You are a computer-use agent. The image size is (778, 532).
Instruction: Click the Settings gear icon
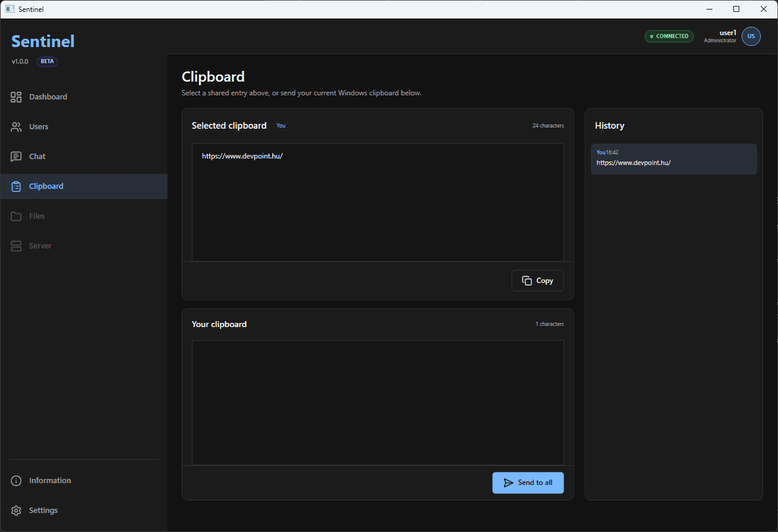point(16,511)
